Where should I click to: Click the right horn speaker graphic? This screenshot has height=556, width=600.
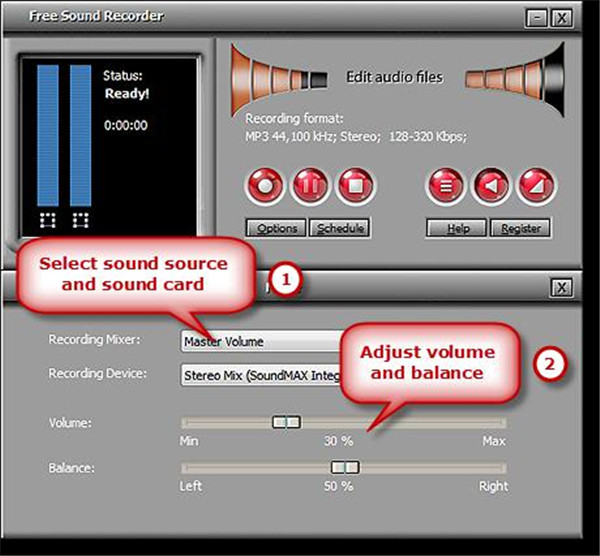pyautogui.click(x=515, y=80)
